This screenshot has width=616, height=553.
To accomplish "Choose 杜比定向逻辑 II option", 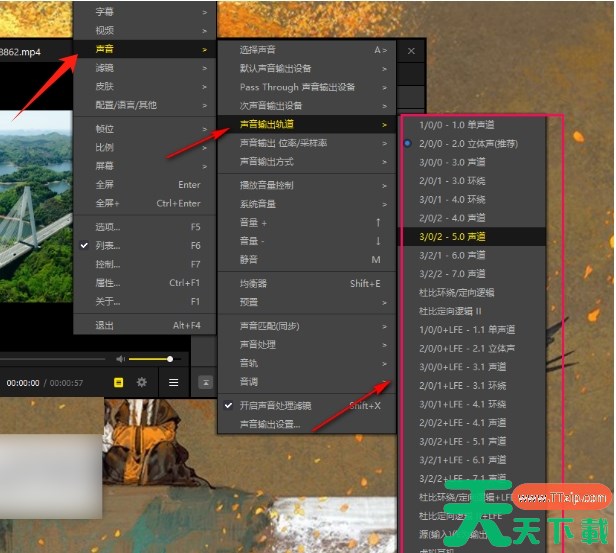I will point(473,311).
